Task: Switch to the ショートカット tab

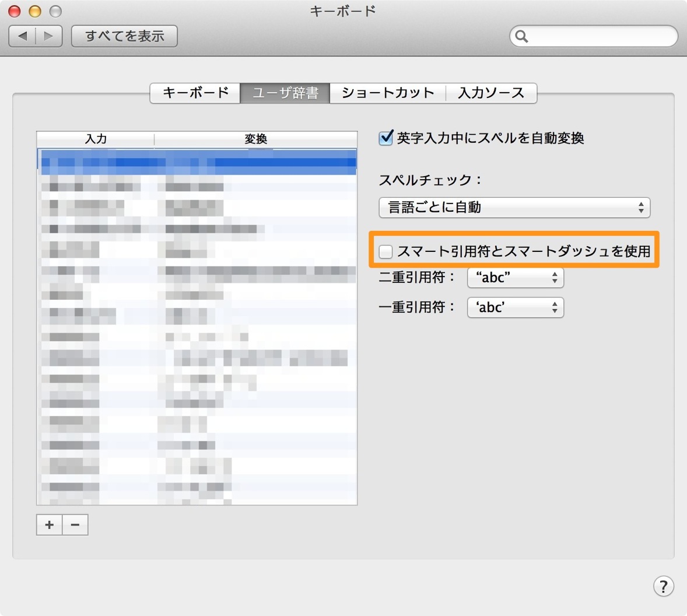Action: pos(388,93)
